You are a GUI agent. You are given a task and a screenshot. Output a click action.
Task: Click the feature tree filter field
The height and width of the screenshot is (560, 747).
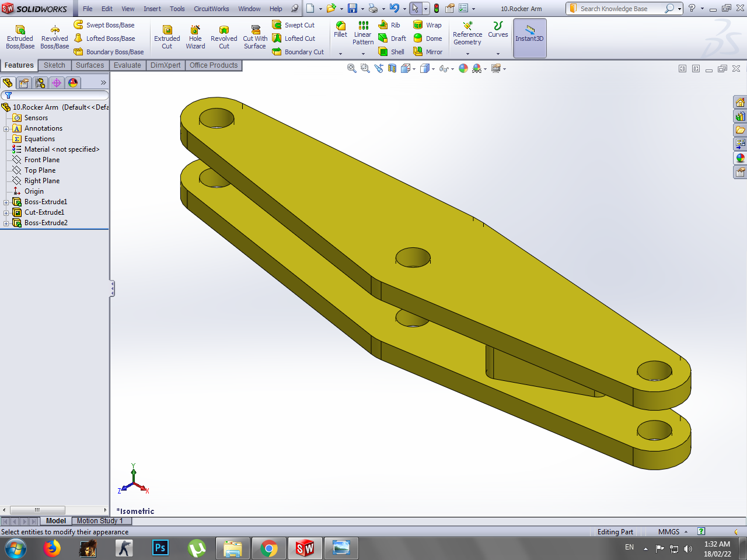coord(55,95)
